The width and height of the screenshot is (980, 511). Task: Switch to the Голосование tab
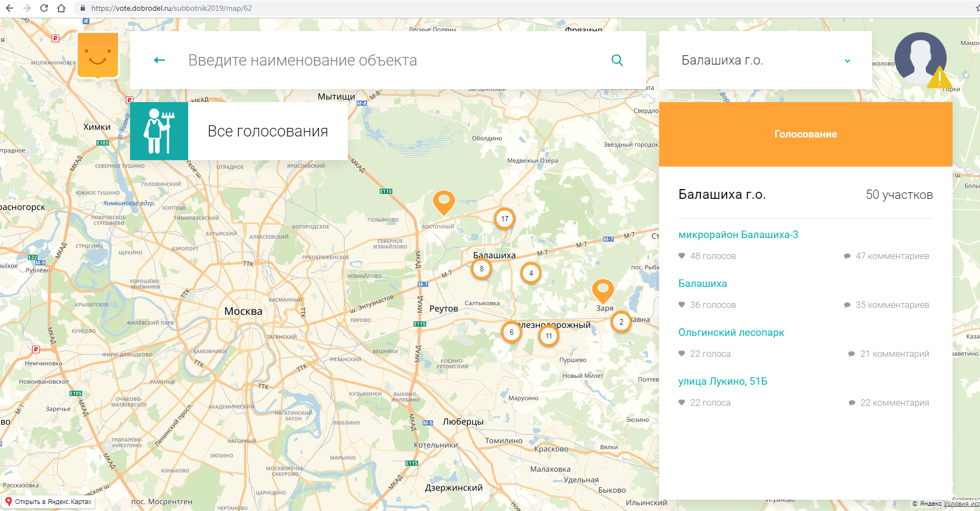(805, 134)
